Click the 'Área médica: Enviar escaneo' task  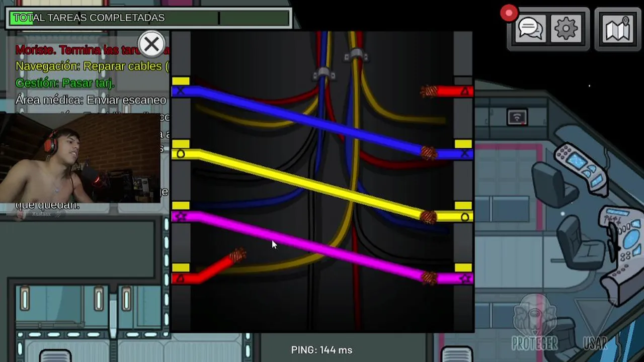pos(91,100)
